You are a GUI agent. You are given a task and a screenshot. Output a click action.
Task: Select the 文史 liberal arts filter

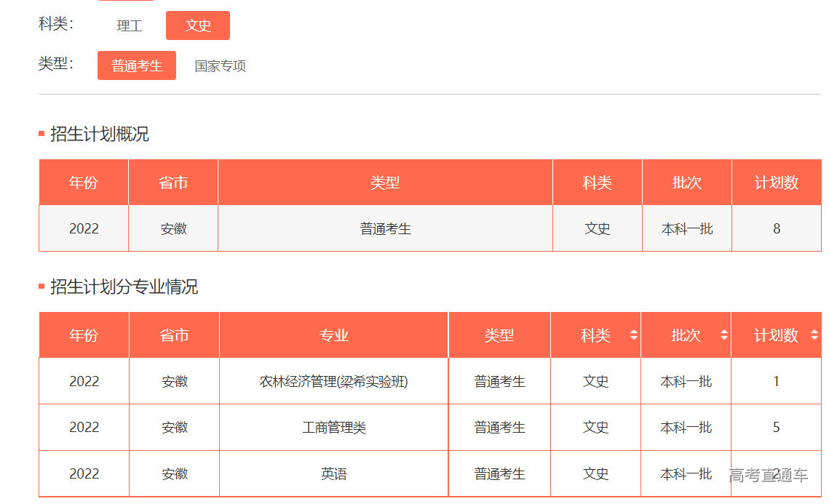pyautogui.click(x=197, y=25)
